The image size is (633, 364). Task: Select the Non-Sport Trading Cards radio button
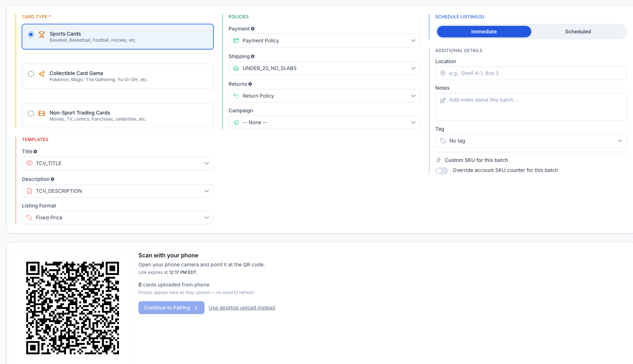point(31,113)
